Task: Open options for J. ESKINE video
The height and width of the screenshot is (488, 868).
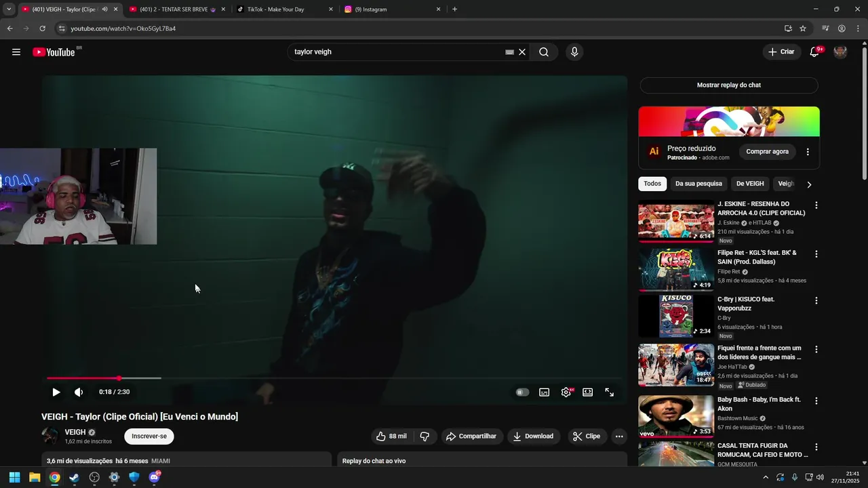Action: [816, 205]
